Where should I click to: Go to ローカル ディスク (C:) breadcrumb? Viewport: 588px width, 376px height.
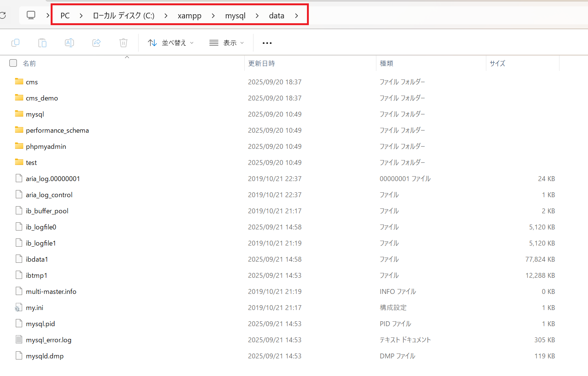pyautogui.click(x=123, y=16)
